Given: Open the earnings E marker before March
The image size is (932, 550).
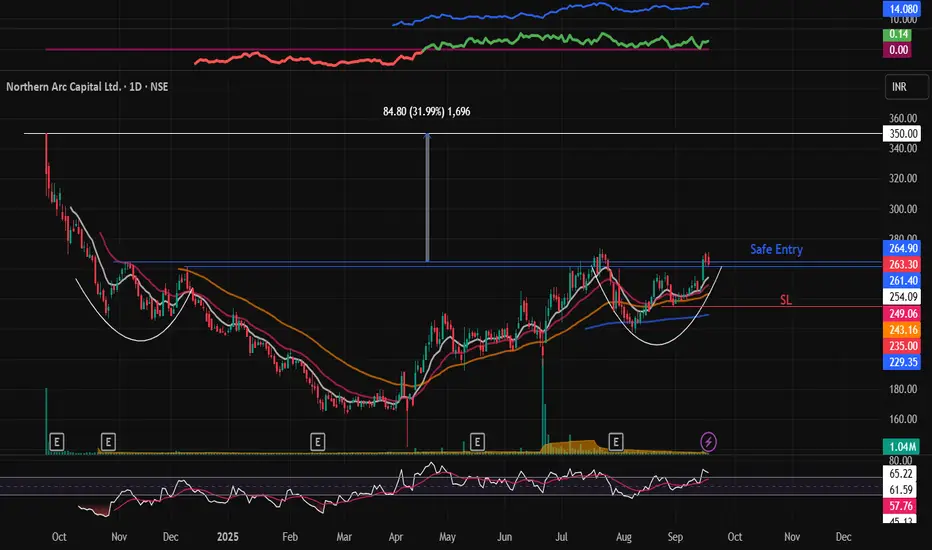Looking at the screenshot, I should pyautogui.click(x=317, y=440).
